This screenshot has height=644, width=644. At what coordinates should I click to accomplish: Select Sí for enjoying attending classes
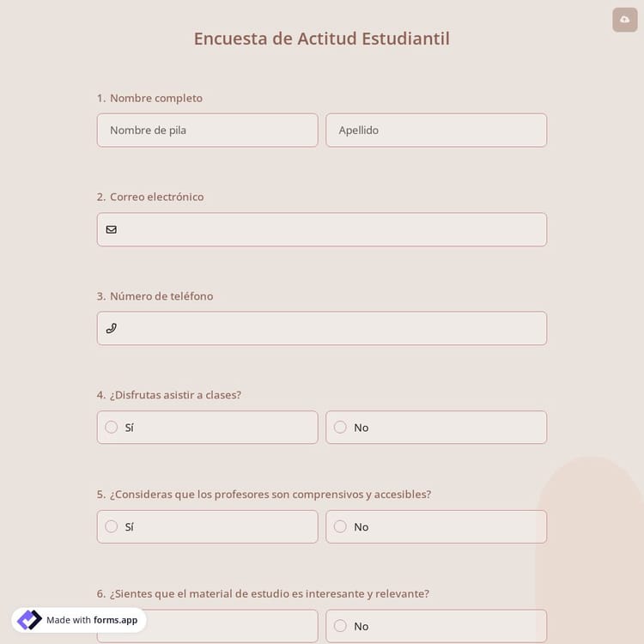coord(112,428)
